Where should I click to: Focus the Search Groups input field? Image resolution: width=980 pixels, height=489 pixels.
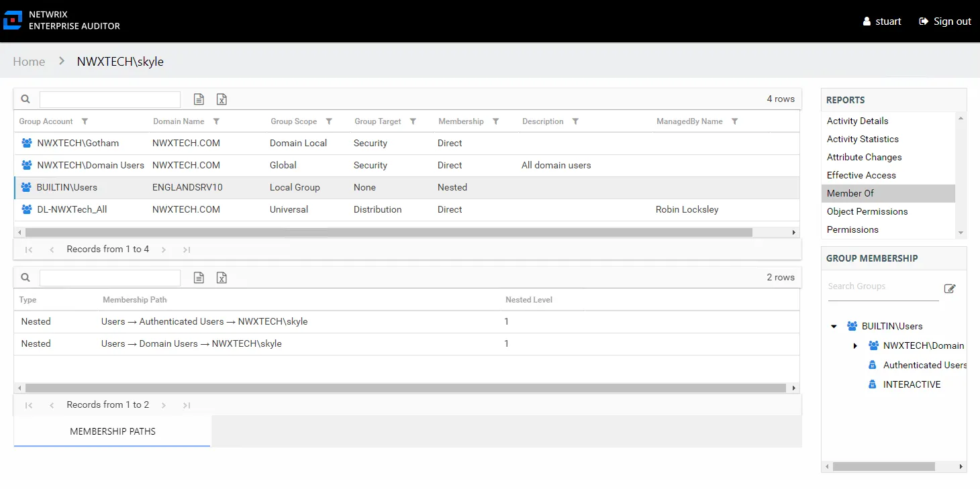coord(883,286)
